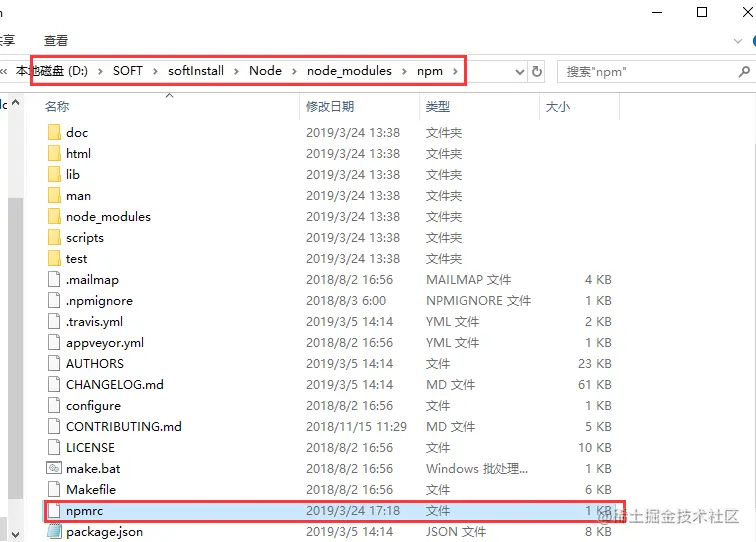Click the .travis.yml file icon

[54, 321]
